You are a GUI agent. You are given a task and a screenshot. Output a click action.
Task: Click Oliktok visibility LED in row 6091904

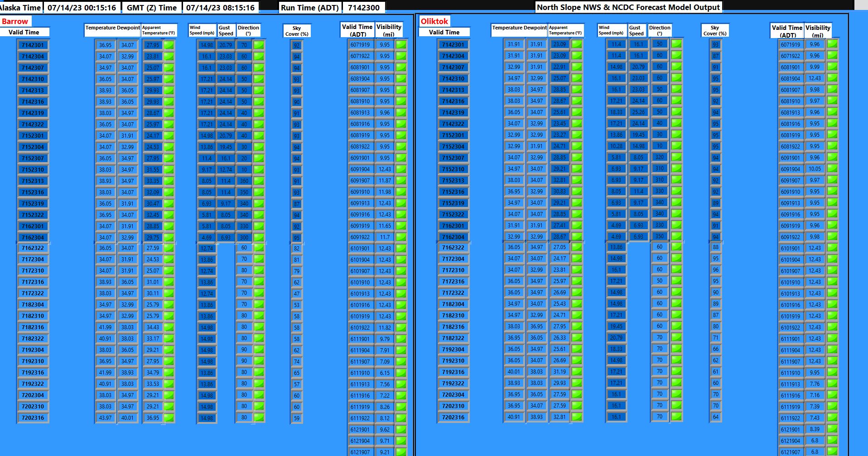pyautogui.click(x=832, y=168)
